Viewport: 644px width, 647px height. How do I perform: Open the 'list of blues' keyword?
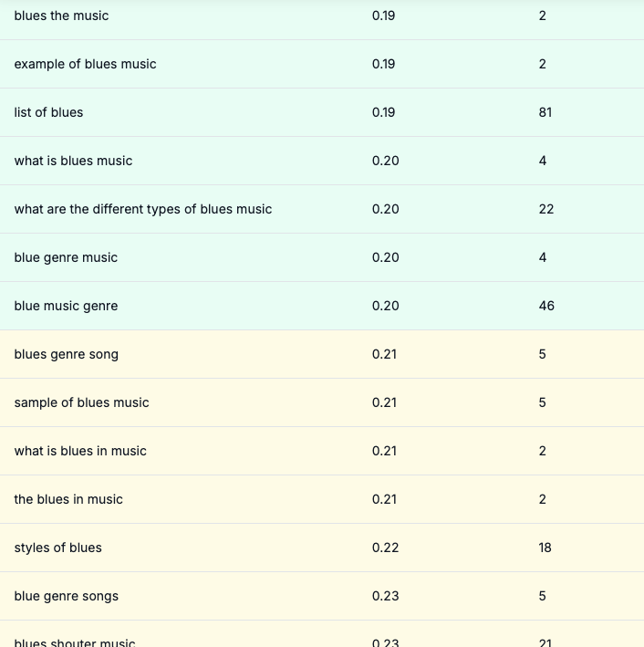point(48,112)
